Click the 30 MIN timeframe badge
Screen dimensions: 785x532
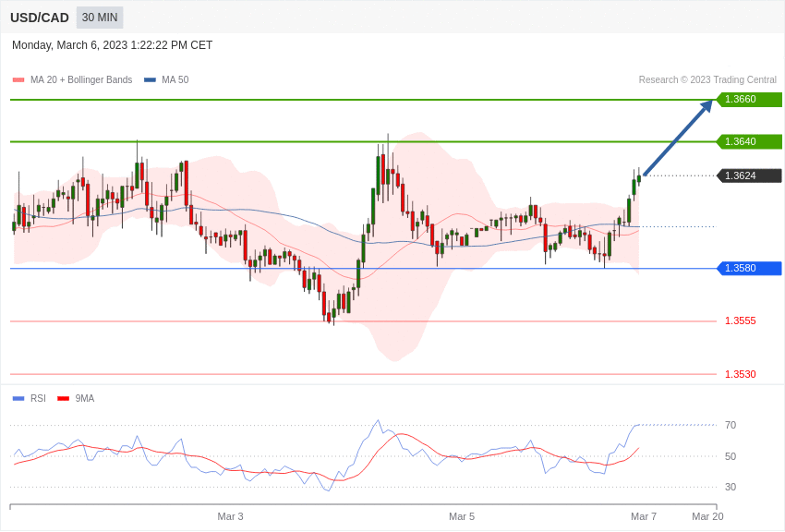(x=100, y=18)
